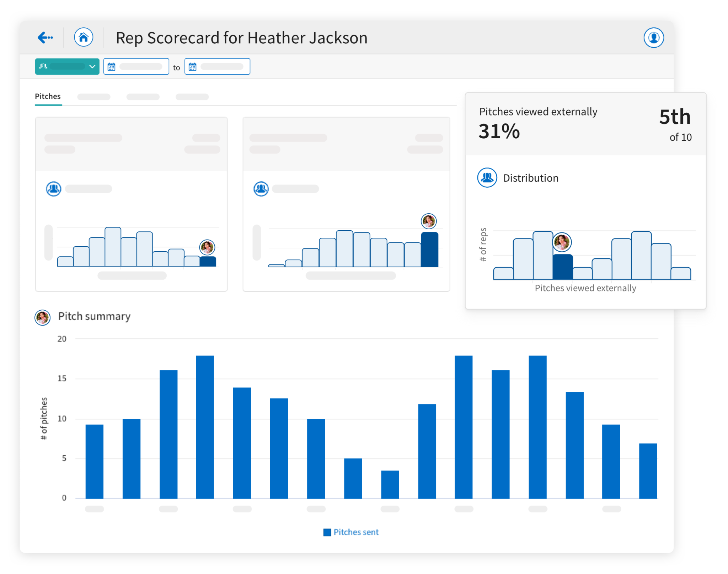Expand the end date picker field
The width and height of the screenshot is (728, 574).
[x=217, y=66]
